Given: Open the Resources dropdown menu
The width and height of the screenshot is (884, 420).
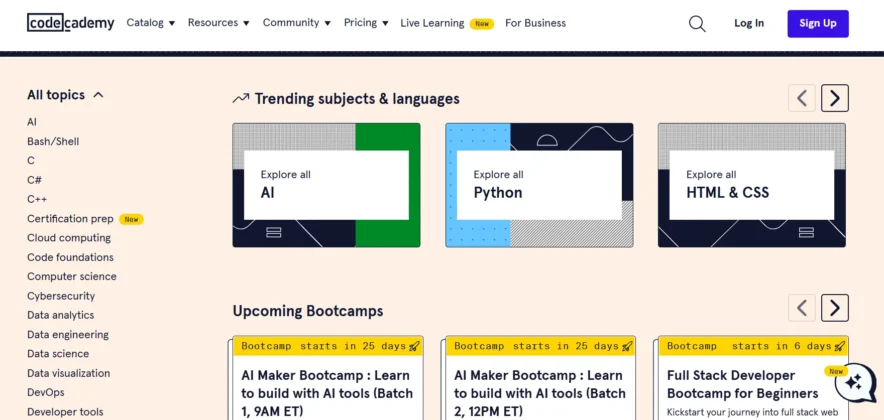Looking at the screenshot, I should click(219, 23).
